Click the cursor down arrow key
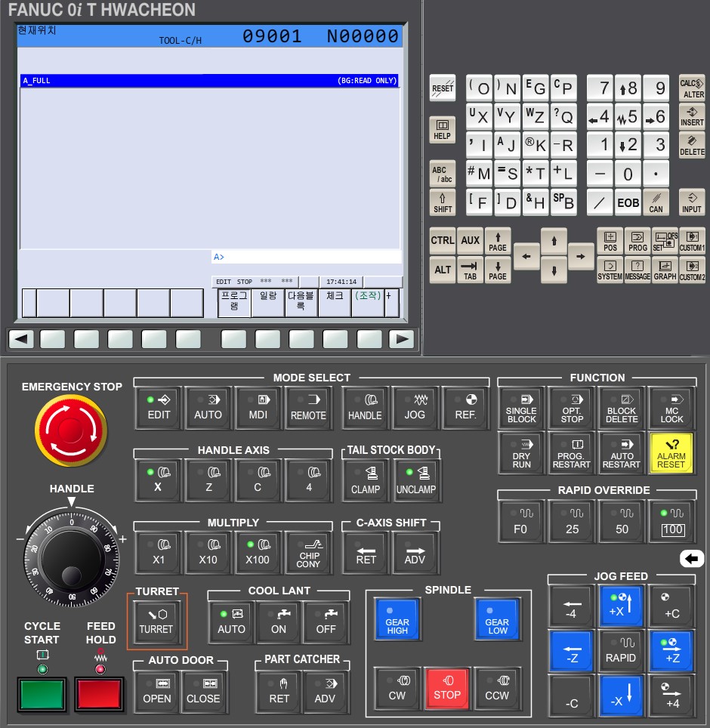710x728 pixels. click(x=554, y=270)
